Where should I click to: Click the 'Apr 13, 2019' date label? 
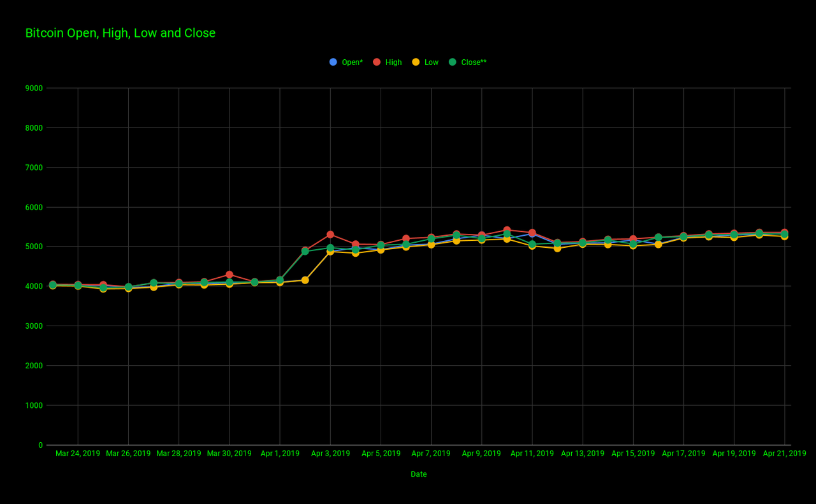point(583,454)
